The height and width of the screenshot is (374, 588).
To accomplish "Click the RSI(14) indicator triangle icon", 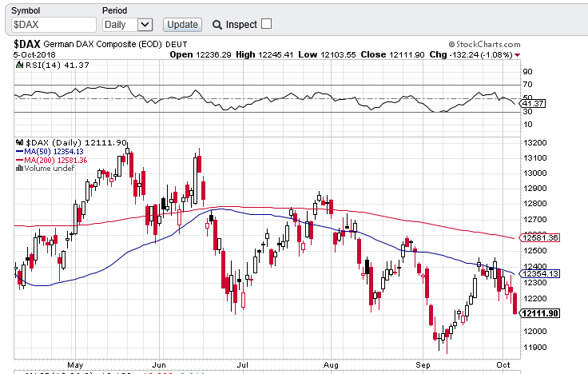I will pyautogui.click(x=19, y=65).
